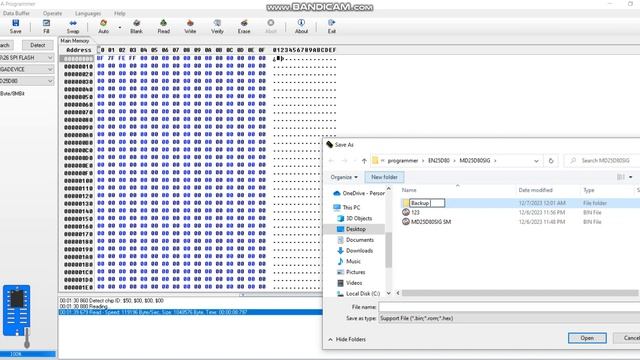
Task: Click the Search MD25D80SIG field
Action: point(602,161)
